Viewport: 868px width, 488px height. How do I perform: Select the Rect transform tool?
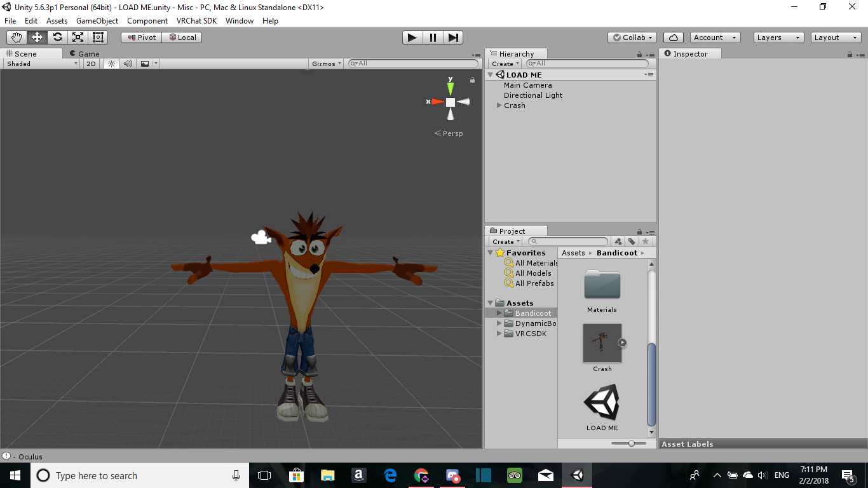98,37
